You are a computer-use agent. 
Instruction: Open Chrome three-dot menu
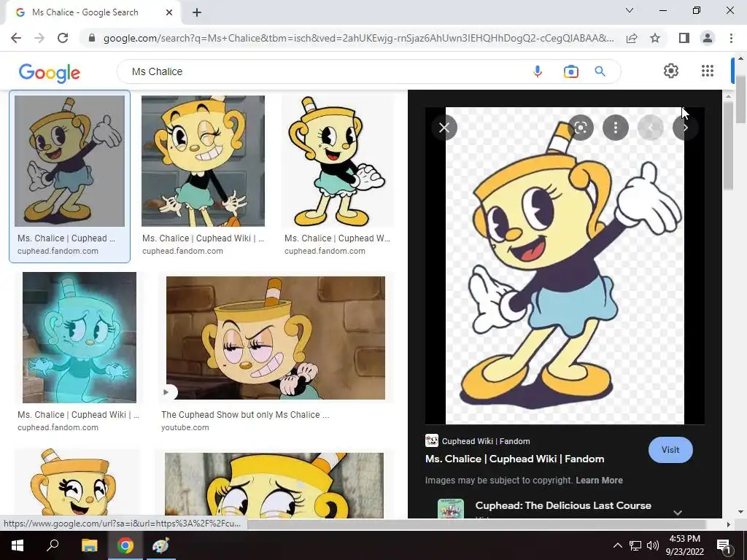[x=731, y=38]
